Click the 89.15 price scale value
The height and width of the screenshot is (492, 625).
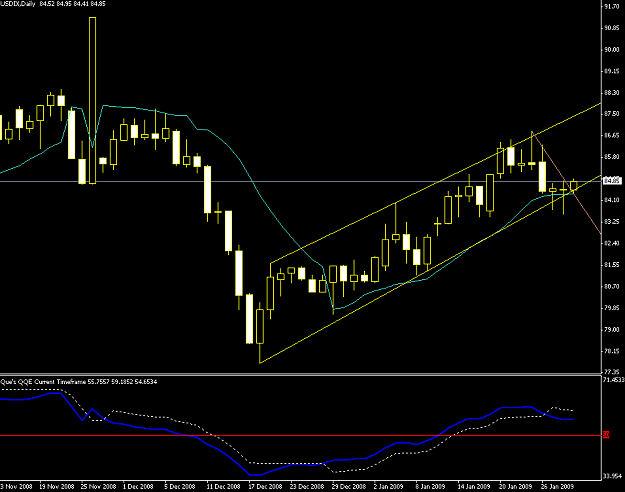(x=612, y=71)
